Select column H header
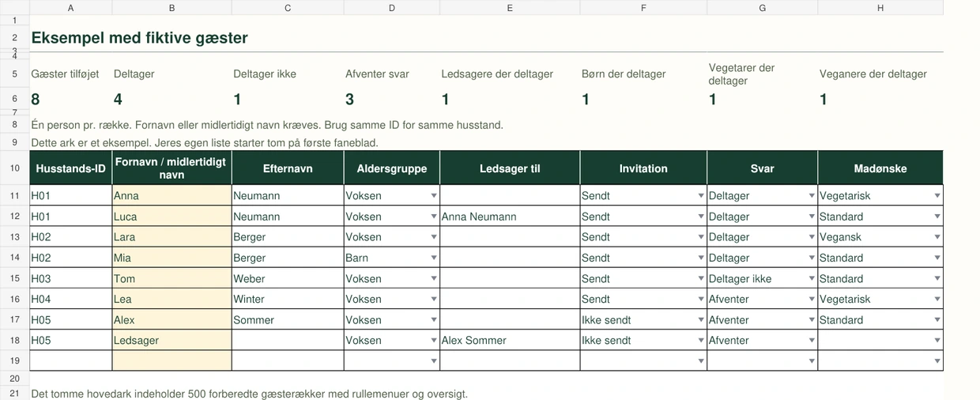The height and width of the screenshot is (400, 980). [x=880, y=8]
